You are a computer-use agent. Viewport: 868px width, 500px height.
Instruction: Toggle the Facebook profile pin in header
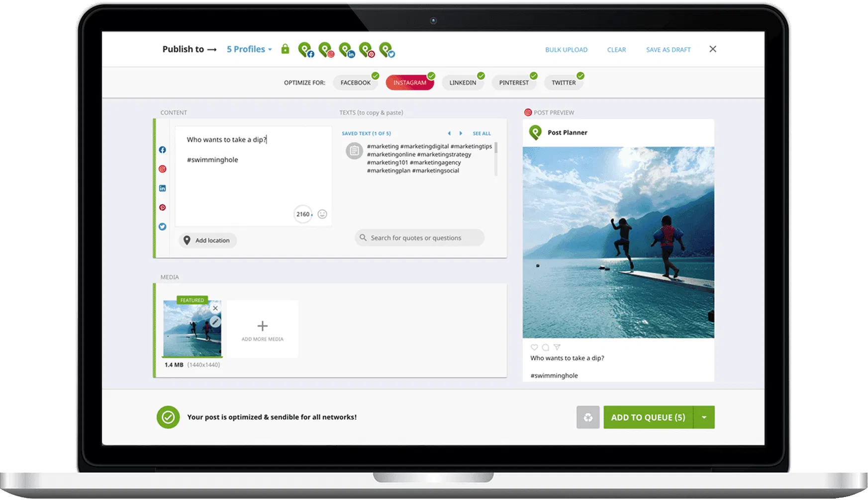click(x=305, y=50)
